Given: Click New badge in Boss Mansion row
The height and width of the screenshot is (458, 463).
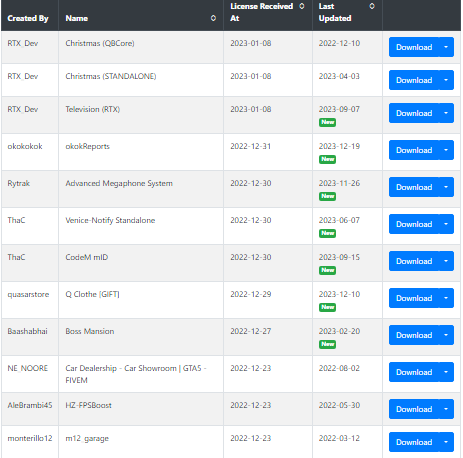Looking at the screenshot, I should point(327,344).
